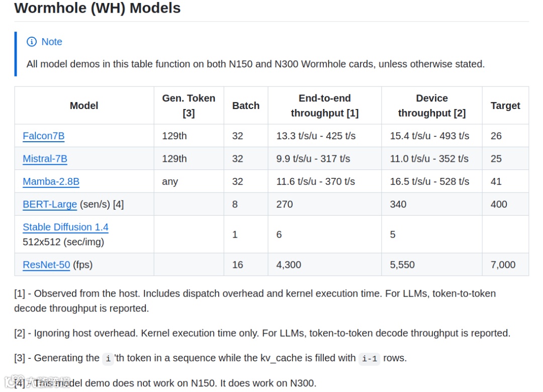Open the Falcon7B model link
Screen dimensions: 543x392
tap(44, 136)
